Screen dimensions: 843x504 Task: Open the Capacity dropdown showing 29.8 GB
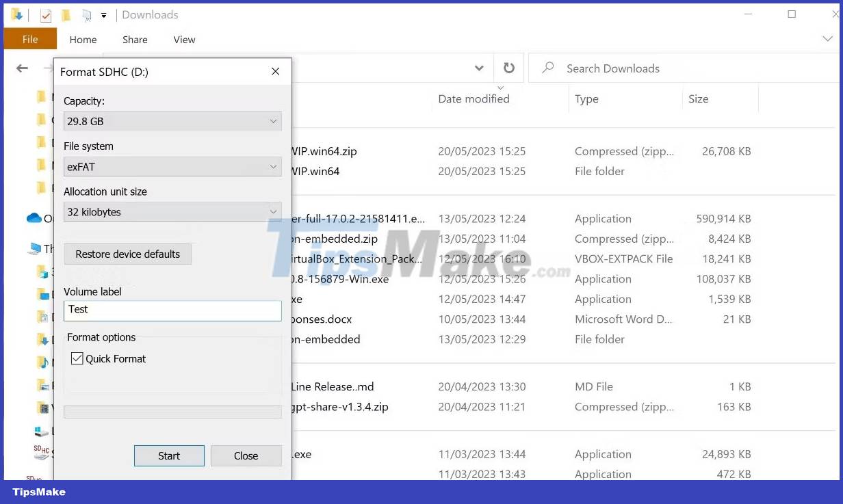tap(172, 121)
